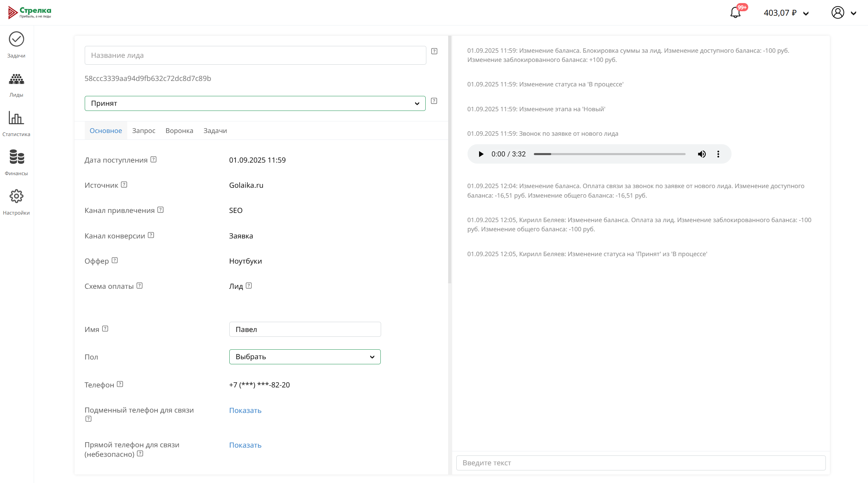Click the Название лида input field
Image resolution: width=868 pixels, height=483 pixels.
255,55
